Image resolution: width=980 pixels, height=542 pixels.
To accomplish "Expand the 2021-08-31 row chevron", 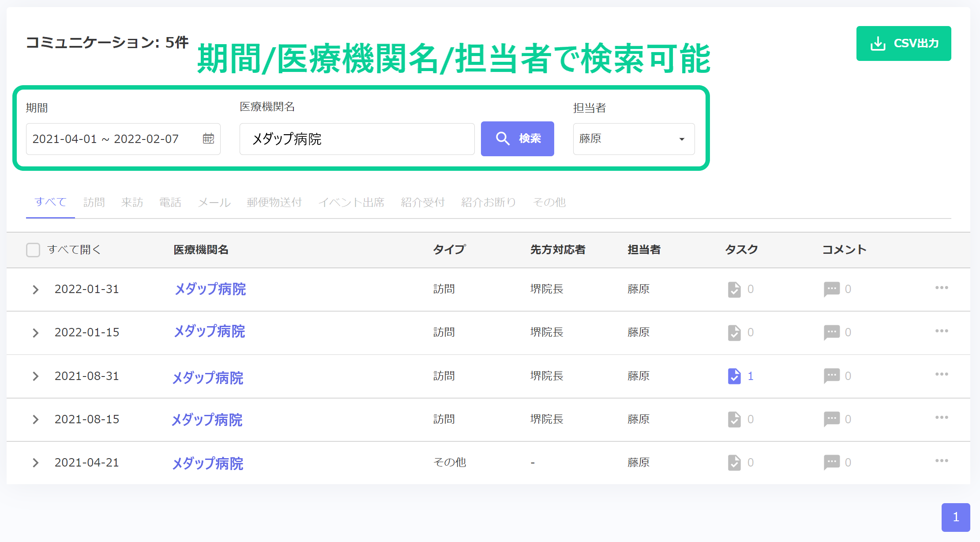I will (x=36, y=376).
